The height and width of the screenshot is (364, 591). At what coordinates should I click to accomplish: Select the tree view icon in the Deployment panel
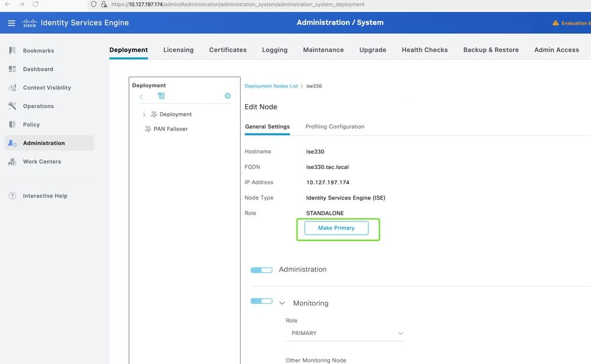click(x=161, y=96)
